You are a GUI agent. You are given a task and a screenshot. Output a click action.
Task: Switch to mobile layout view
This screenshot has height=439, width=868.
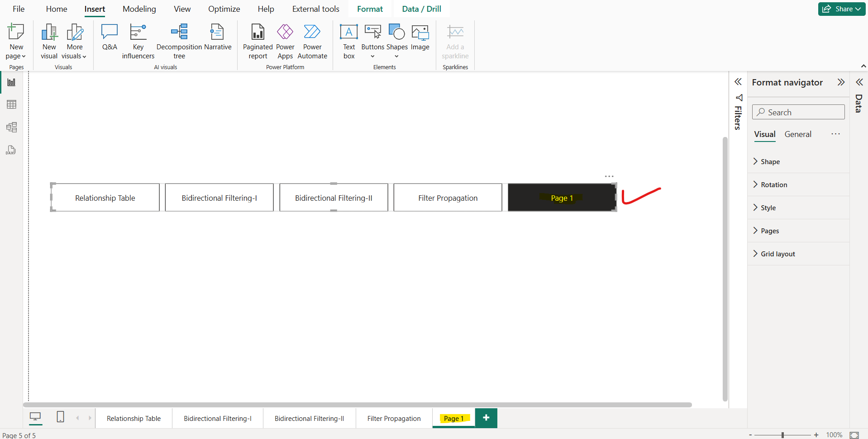[60, 417]
